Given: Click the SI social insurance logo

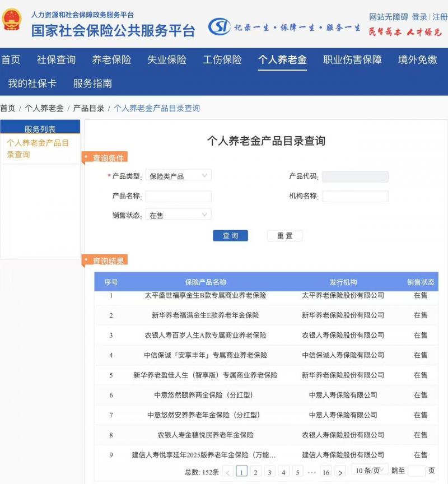Looking at the screenshot, I should click(220, 26).
